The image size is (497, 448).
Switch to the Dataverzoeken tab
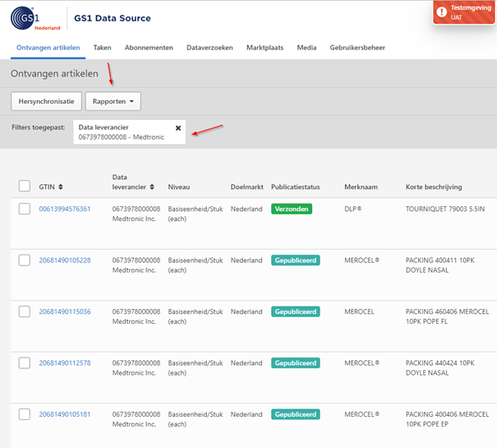209,48
